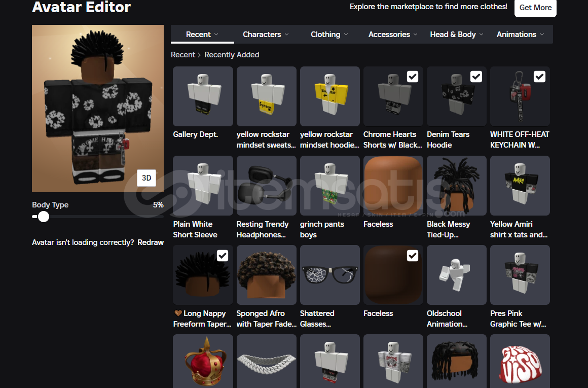Select the Gallery Dept. pants item
588x388 pixels.
(x=203, y=96)
